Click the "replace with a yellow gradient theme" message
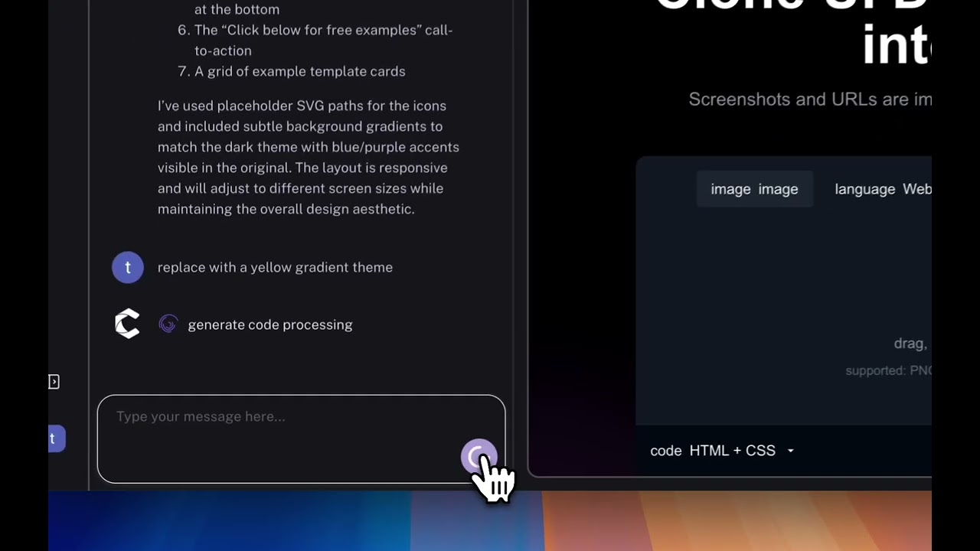Image resolution: width=980 pixels, height=551 pixels. [x=275, y=267]
